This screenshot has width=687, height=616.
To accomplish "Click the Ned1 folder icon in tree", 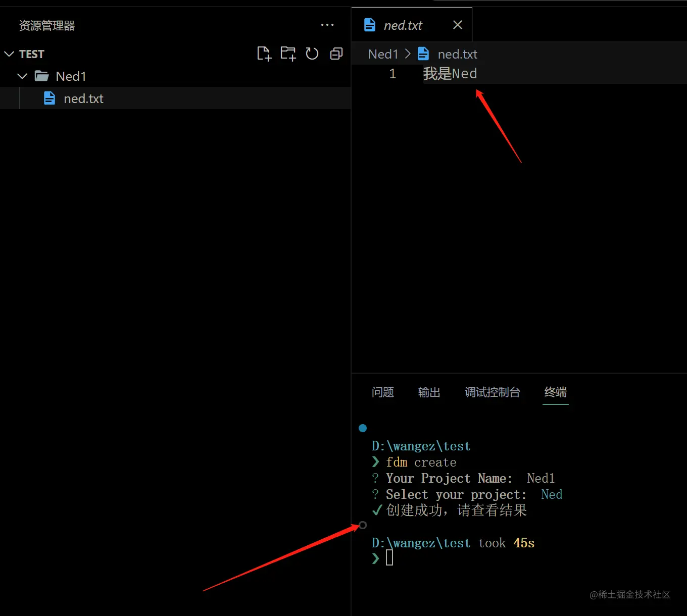I will 41,76.
